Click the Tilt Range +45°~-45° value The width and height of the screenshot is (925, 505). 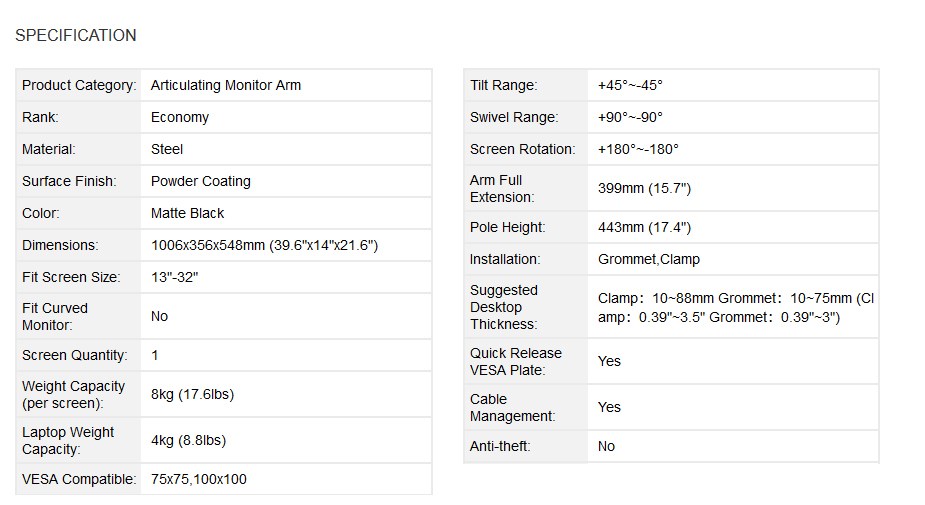(630, 85)
